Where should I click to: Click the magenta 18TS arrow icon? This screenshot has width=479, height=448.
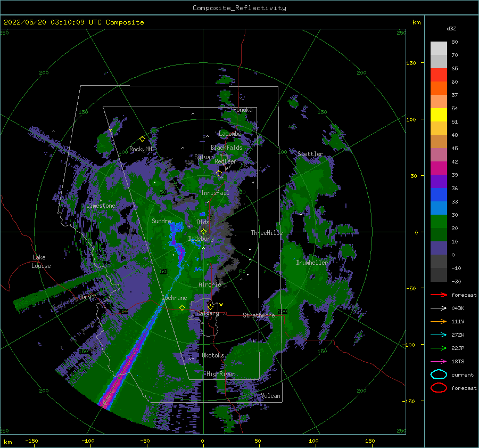[x=439, y=362]
